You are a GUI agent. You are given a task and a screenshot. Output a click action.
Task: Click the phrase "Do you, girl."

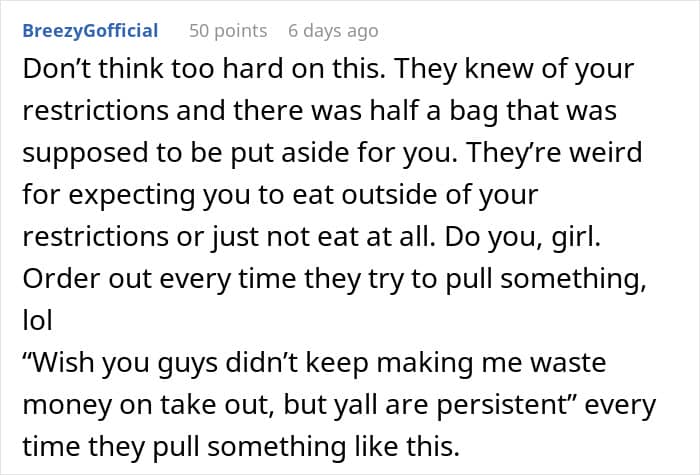(x=523, y=236)
